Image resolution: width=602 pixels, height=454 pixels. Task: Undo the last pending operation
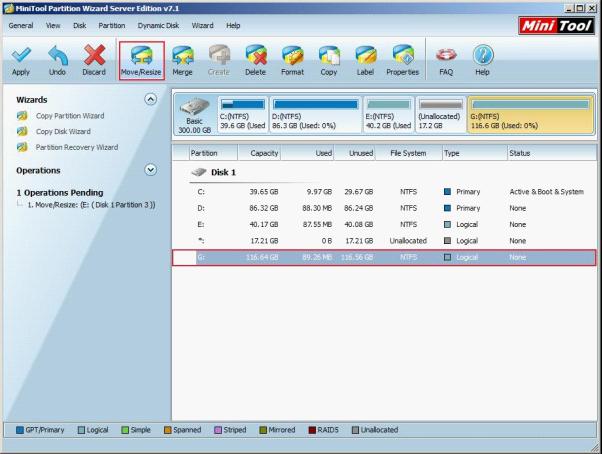pos(57,61)
